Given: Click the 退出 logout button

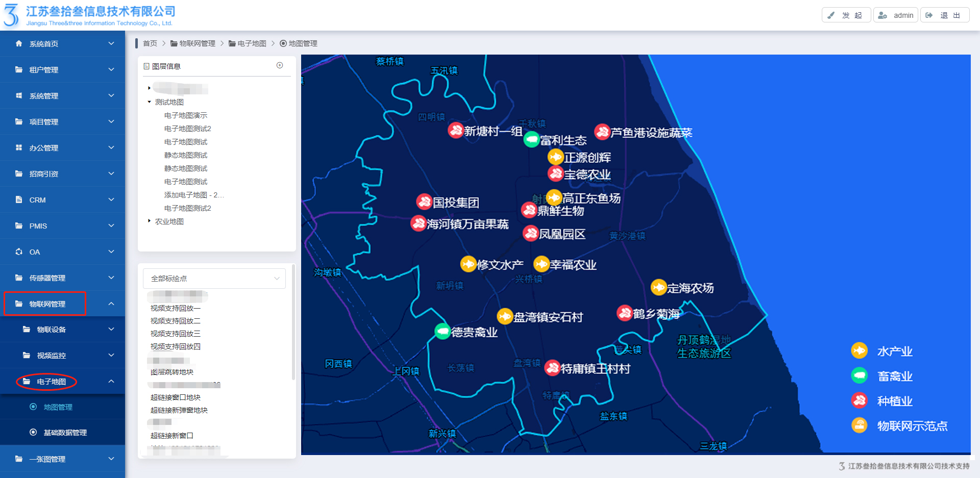Looking at the screenshot, I should [944, 15].
